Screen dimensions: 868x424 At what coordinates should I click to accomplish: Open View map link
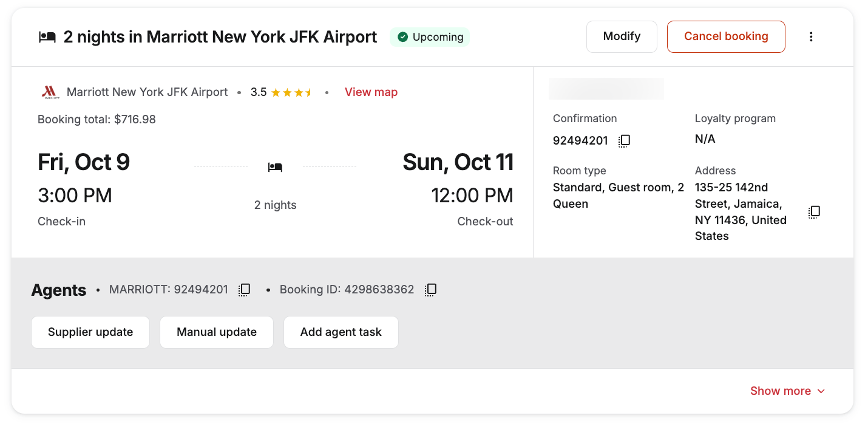point(371,92)
